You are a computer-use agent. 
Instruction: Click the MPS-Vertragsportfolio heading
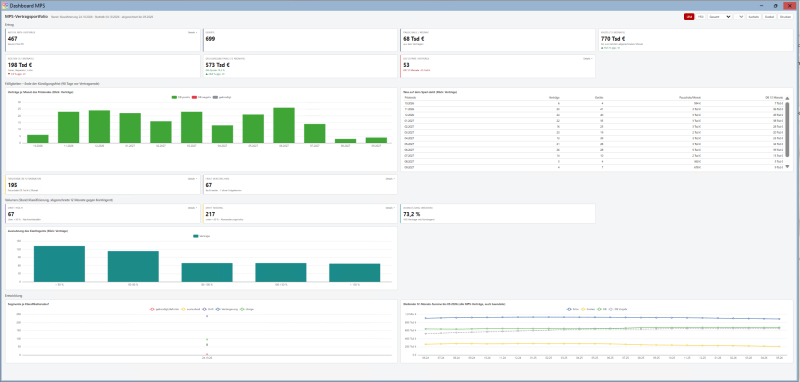point(26,17)
